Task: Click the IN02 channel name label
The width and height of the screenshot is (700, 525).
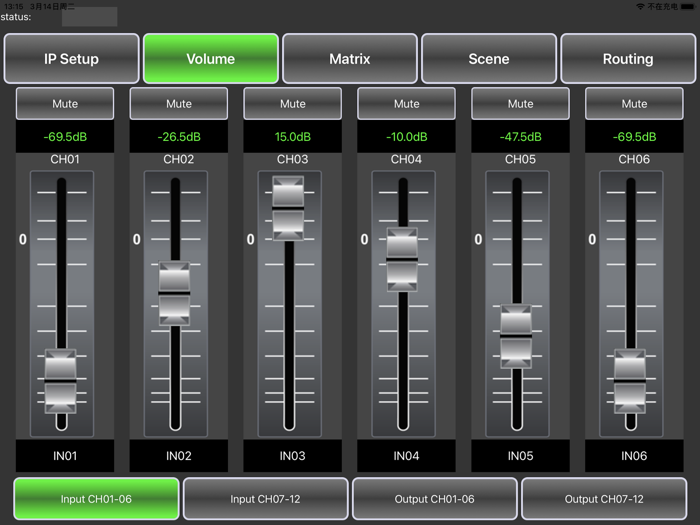Action: (x=179, y=456)
